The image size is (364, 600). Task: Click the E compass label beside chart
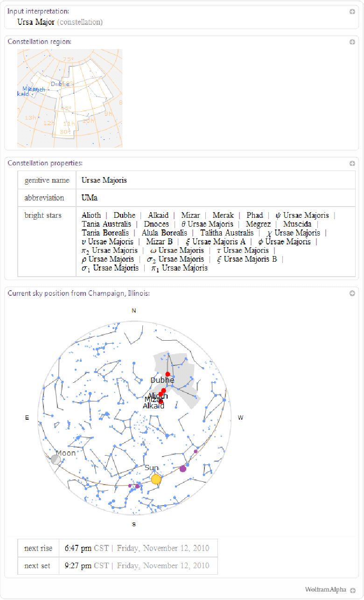[27, 418]
